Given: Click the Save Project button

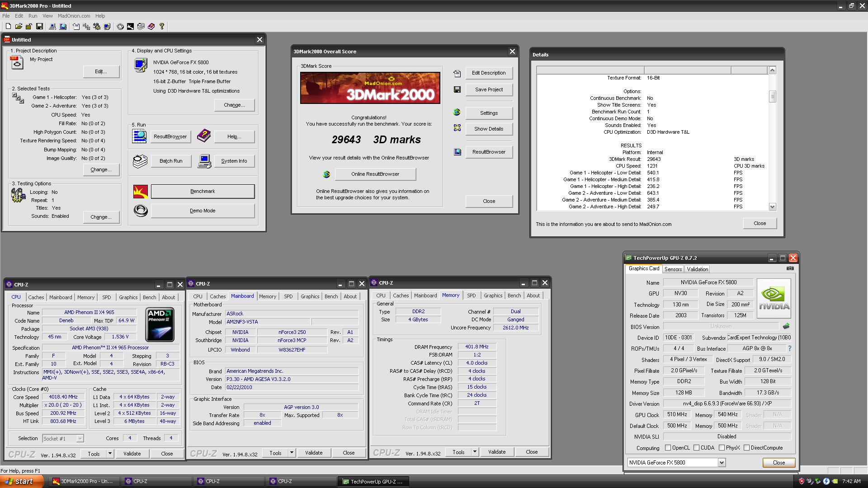Looking at the screenshot, I should 489,89.
